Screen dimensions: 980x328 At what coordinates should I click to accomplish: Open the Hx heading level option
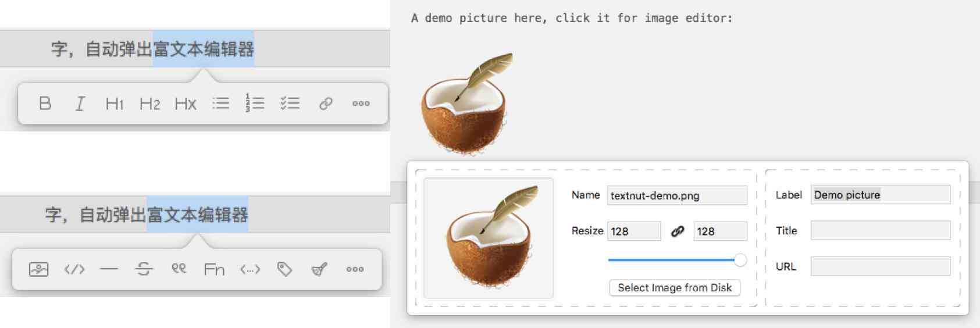coord(186,104)
